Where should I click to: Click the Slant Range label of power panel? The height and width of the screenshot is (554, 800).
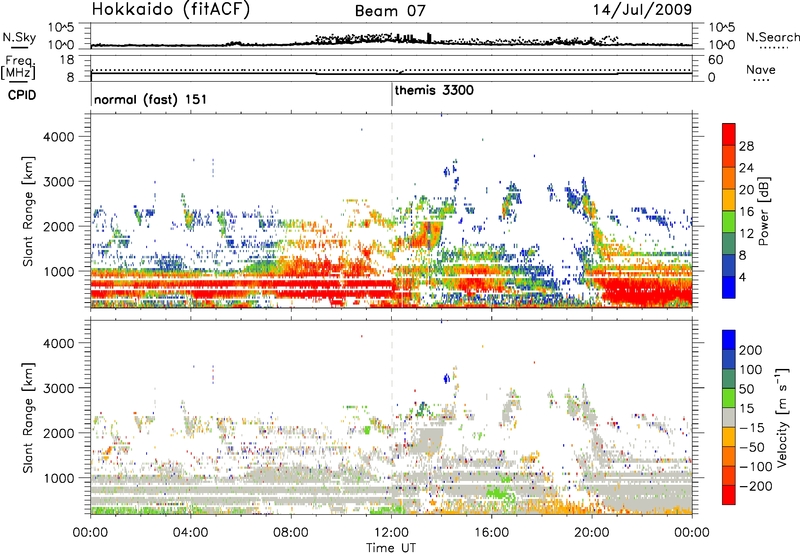[x=28, y=211]
